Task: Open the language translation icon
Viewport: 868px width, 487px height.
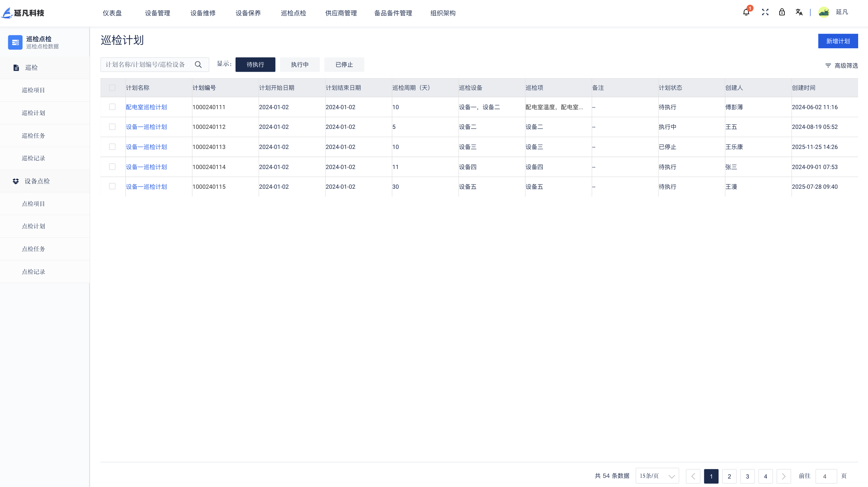Action: coord(799,12)
